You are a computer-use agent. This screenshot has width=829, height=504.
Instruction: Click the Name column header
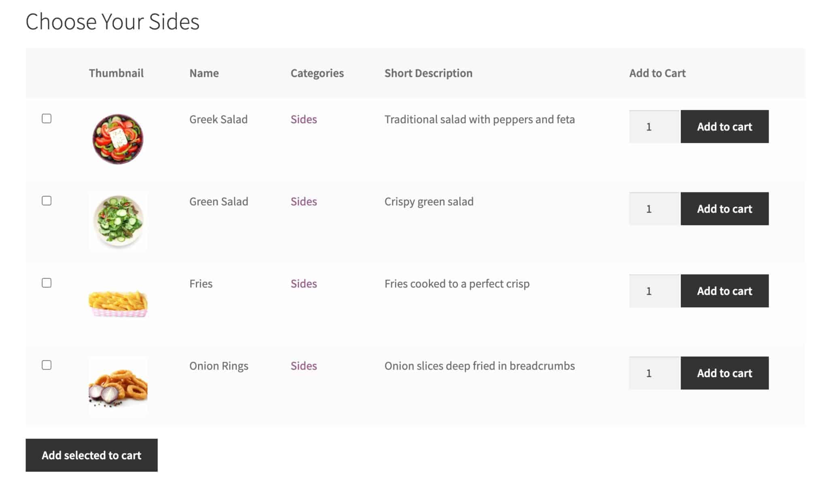click(204, 73)
